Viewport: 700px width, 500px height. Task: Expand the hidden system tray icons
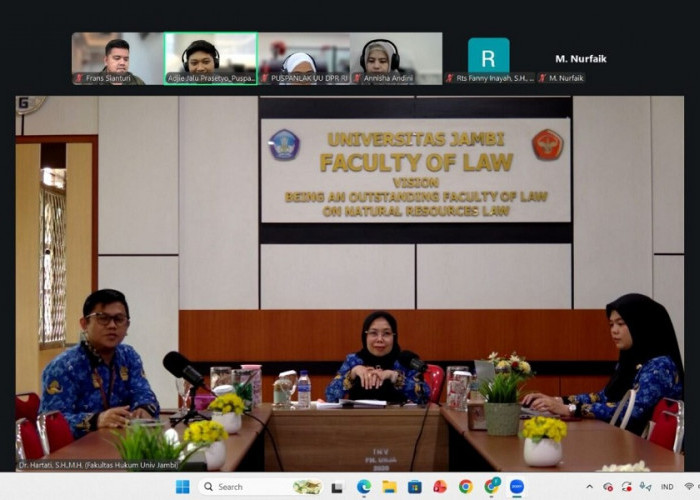(589, 487)
